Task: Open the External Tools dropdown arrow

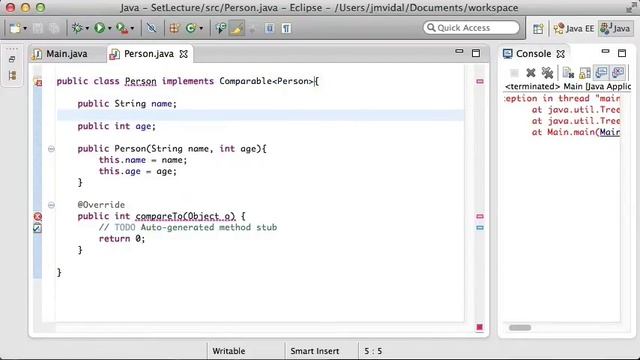Action: click(x=132, y=29)
